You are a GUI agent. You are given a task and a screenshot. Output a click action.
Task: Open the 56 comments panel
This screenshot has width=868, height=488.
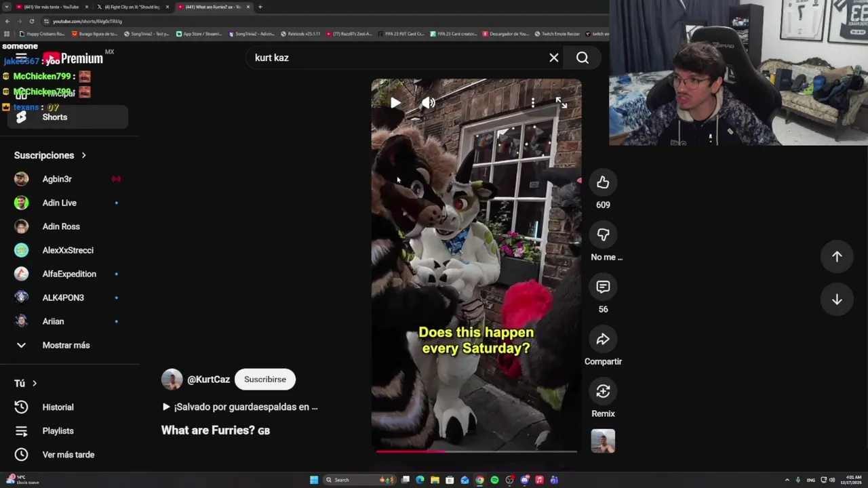click(603, 287)
